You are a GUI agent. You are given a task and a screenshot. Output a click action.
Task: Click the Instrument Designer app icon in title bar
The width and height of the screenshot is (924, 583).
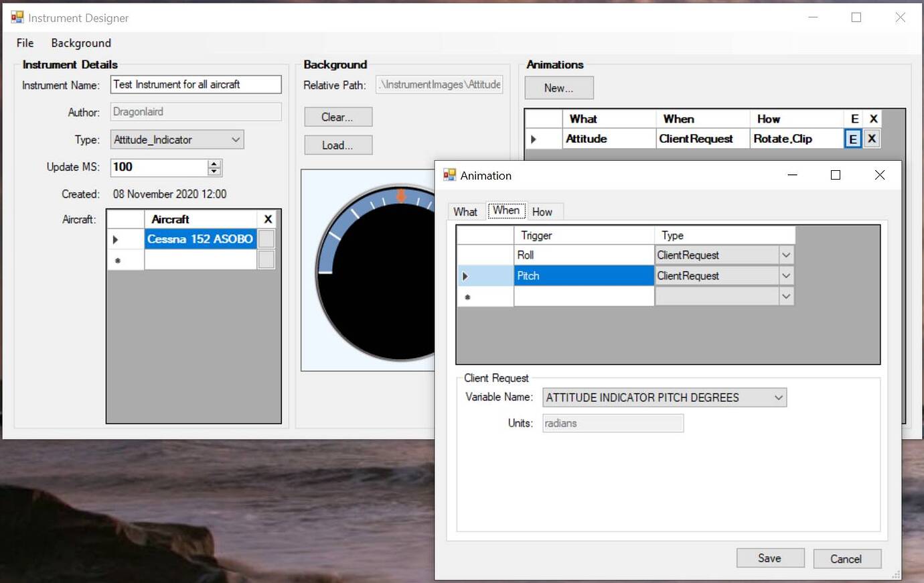point(17,17)
